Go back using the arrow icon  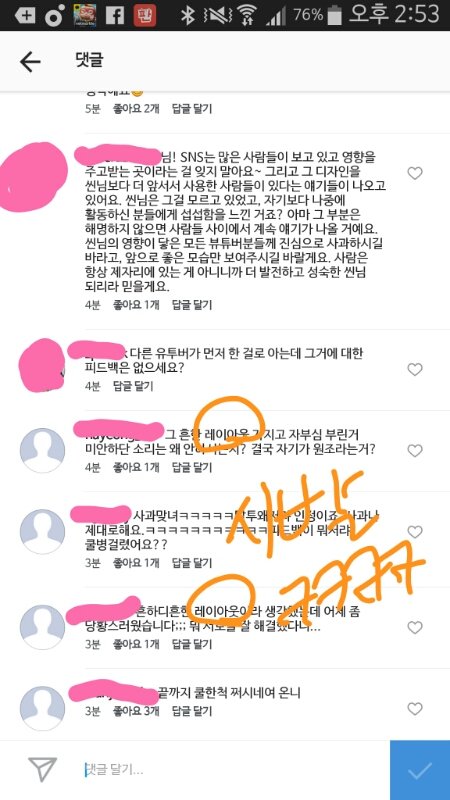[x=30, y=62]
